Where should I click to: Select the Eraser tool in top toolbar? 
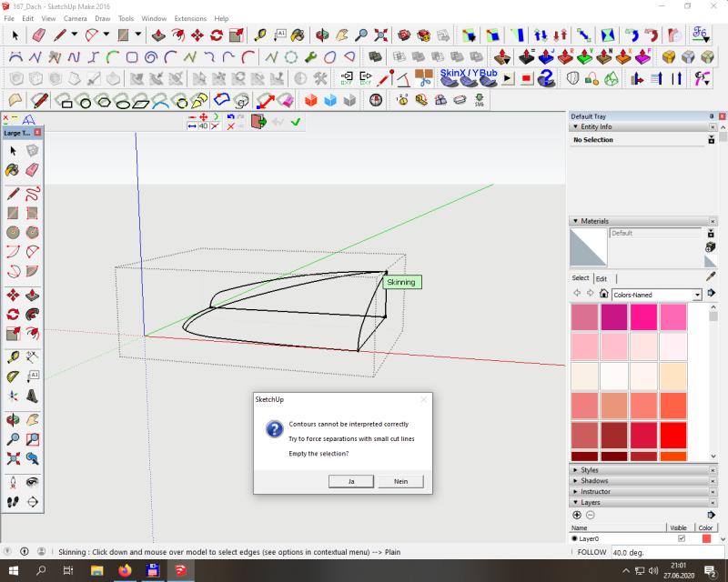click(x=38, y=35)
